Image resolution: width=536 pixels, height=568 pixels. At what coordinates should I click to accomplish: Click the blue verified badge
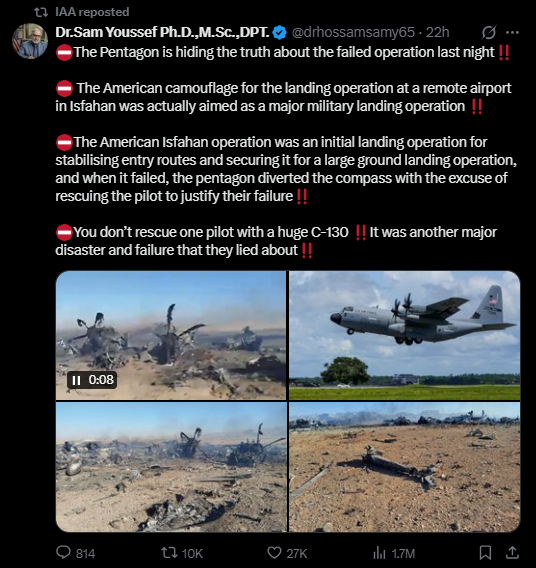point(279,33)
